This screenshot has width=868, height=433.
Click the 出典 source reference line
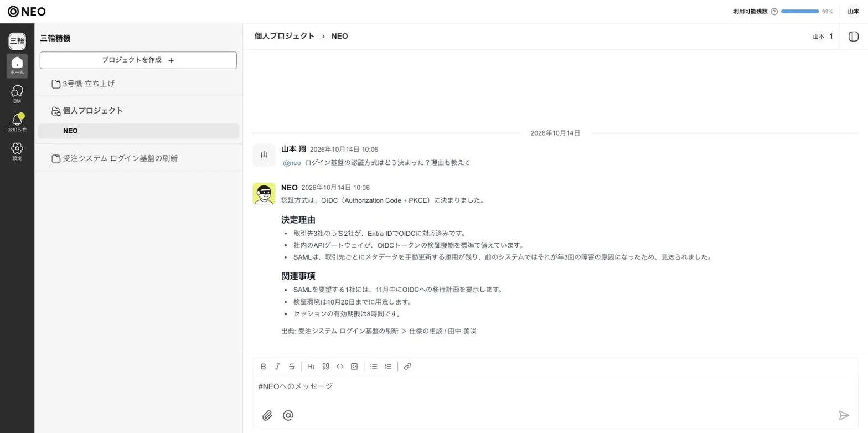[x=379, y=331]
